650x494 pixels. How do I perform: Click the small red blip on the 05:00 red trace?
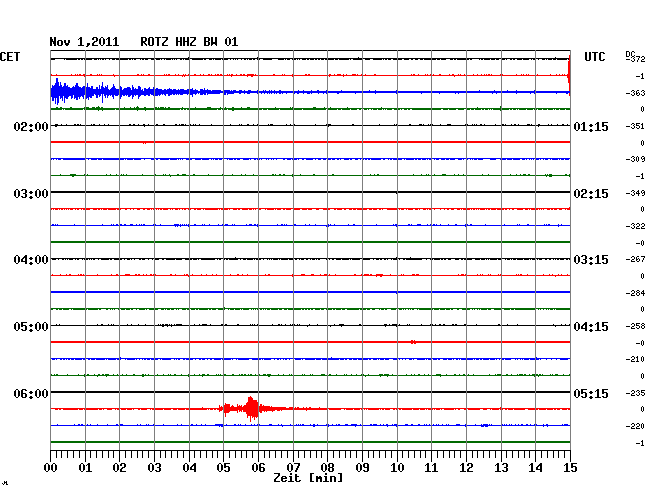pos(413,342)
